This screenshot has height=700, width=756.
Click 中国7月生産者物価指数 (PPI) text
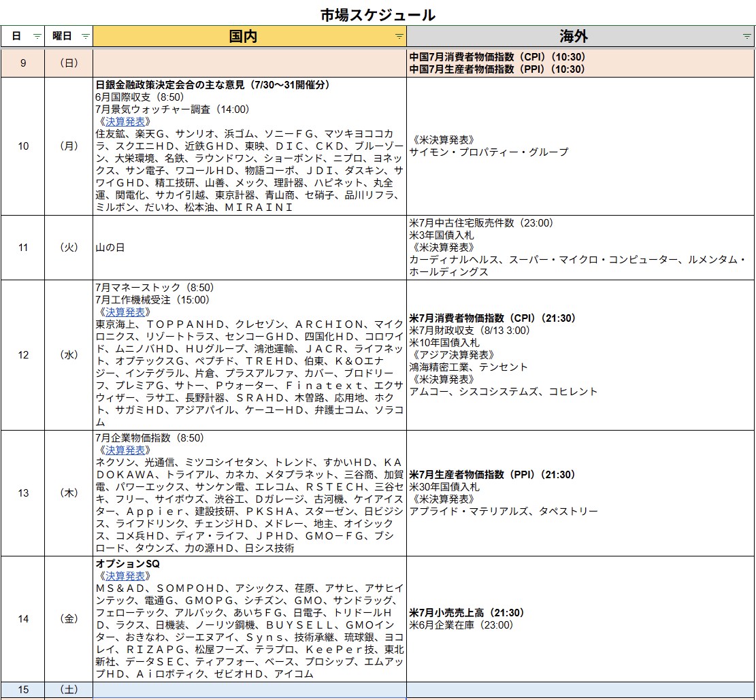pos(497,69)
